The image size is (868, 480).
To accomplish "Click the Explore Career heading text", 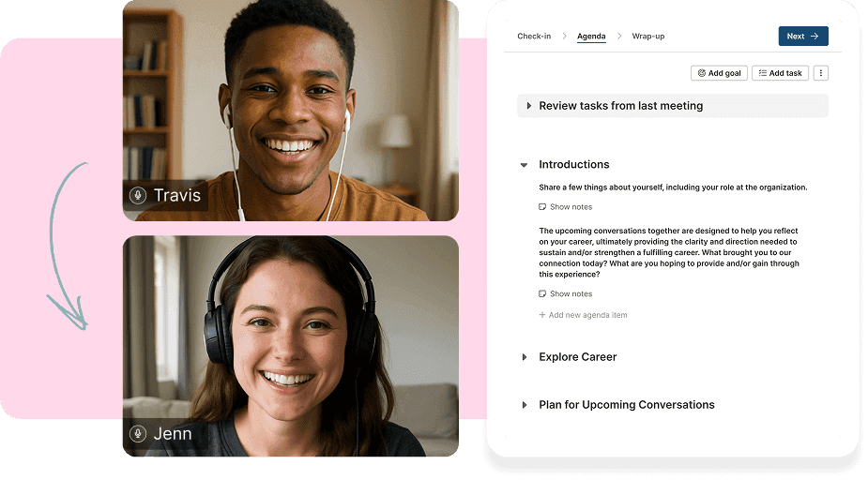I will 578,357.
